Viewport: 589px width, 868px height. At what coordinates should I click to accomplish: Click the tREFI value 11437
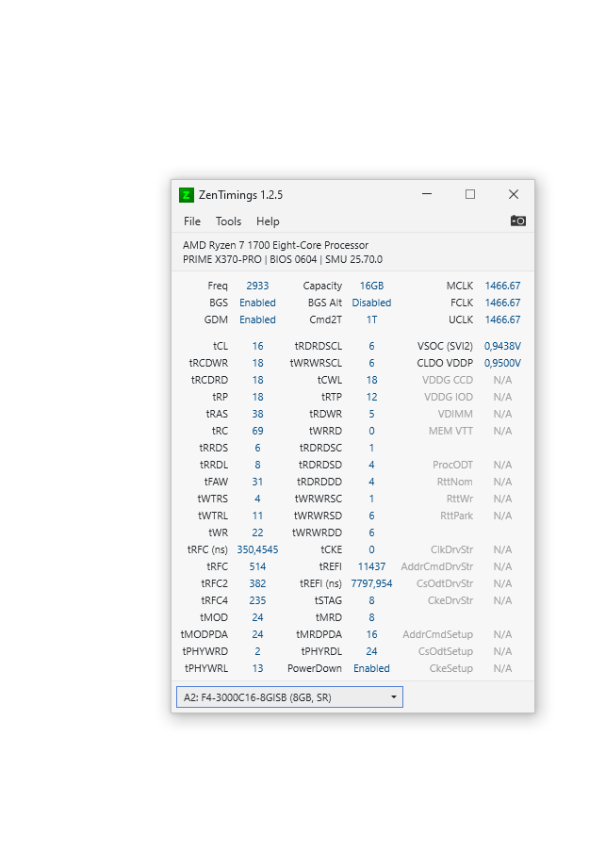pos(371,566)
